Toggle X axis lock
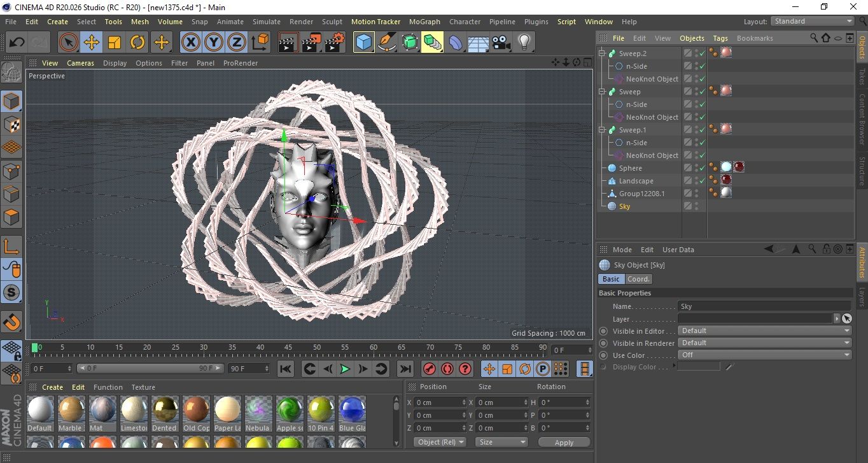Screen dimensions: 868x463 [190, 43]
